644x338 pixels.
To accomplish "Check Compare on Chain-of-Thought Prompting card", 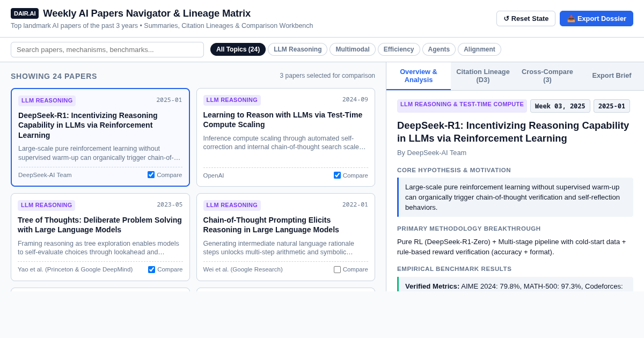I will (x=337, y=269).
